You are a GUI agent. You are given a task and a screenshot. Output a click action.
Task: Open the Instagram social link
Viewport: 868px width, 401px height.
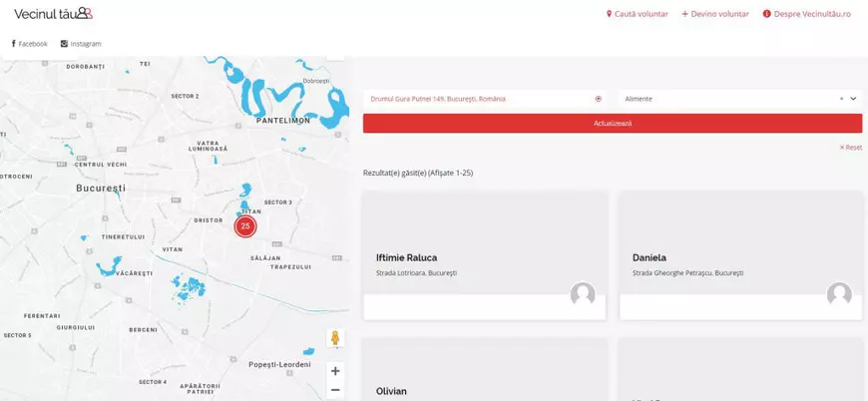coord(81,44)
